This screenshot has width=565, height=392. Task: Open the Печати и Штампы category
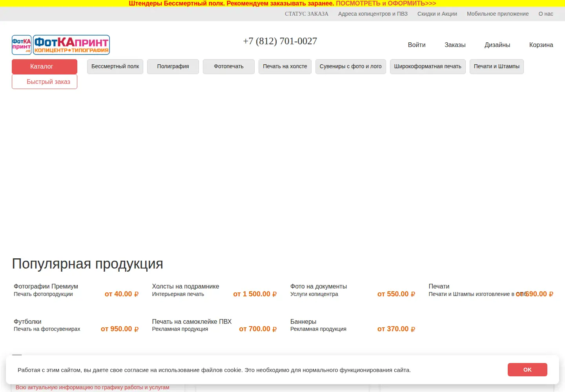tap(497, 67)
